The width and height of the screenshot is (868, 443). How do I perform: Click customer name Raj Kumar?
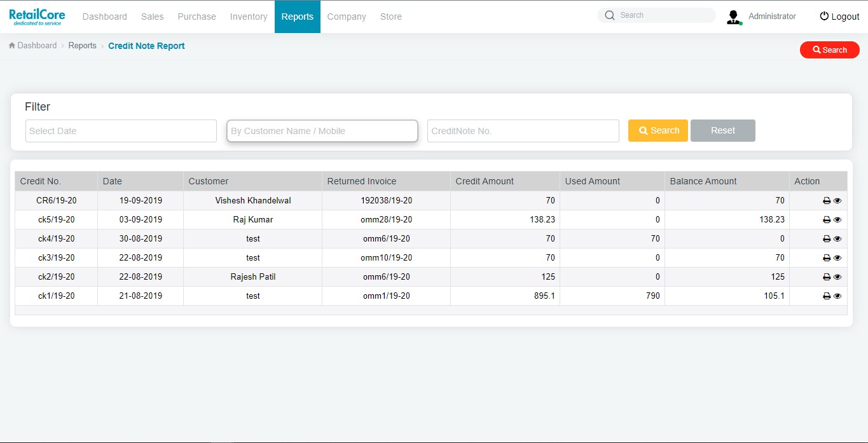253,220
